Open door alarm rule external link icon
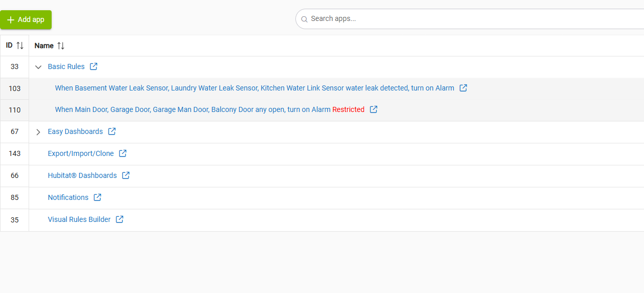The height and width of the screenshot is (293, 644). coord(374,109)
